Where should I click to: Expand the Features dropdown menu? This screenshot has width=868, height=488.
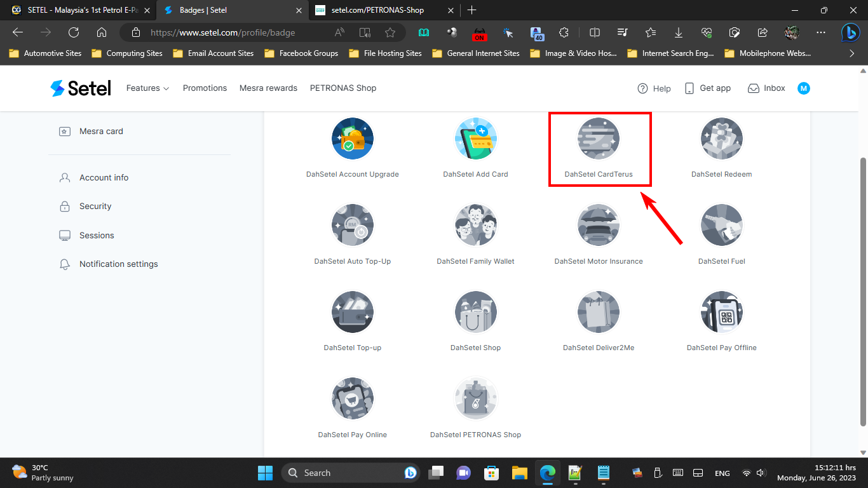click(x=147, y=88)
